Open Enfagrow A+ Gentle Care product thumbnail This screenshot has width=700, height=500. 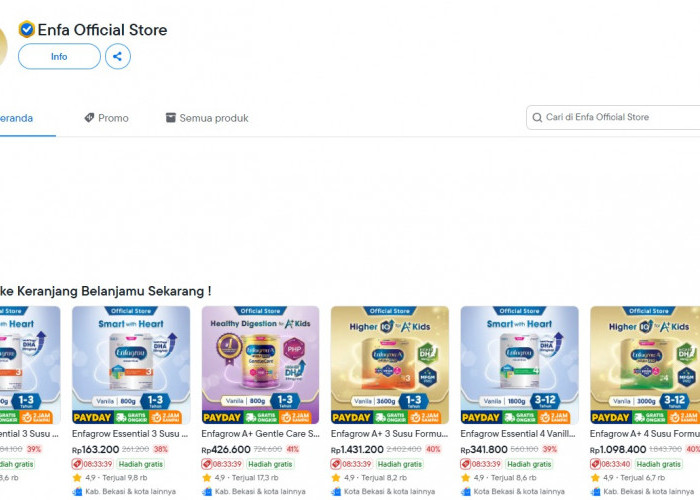coord(260,365)
